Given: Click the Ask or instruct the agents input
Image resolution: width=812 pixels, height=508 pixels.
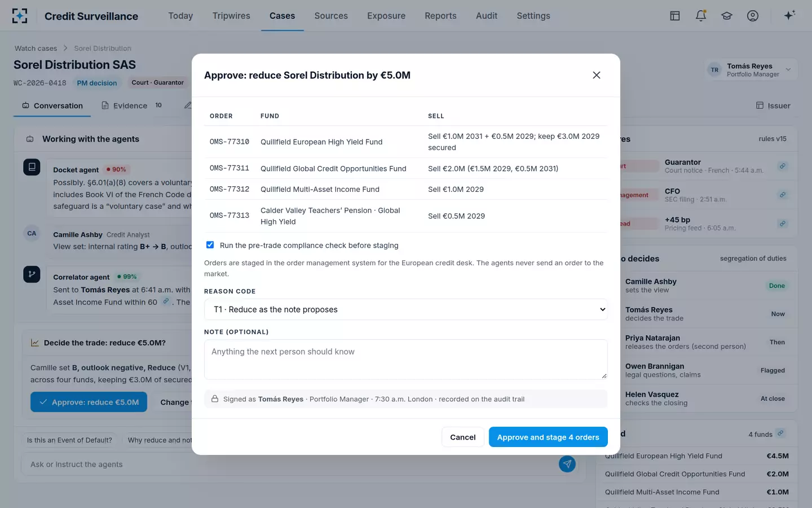Looking at the screenshot, I should [288, 465].
